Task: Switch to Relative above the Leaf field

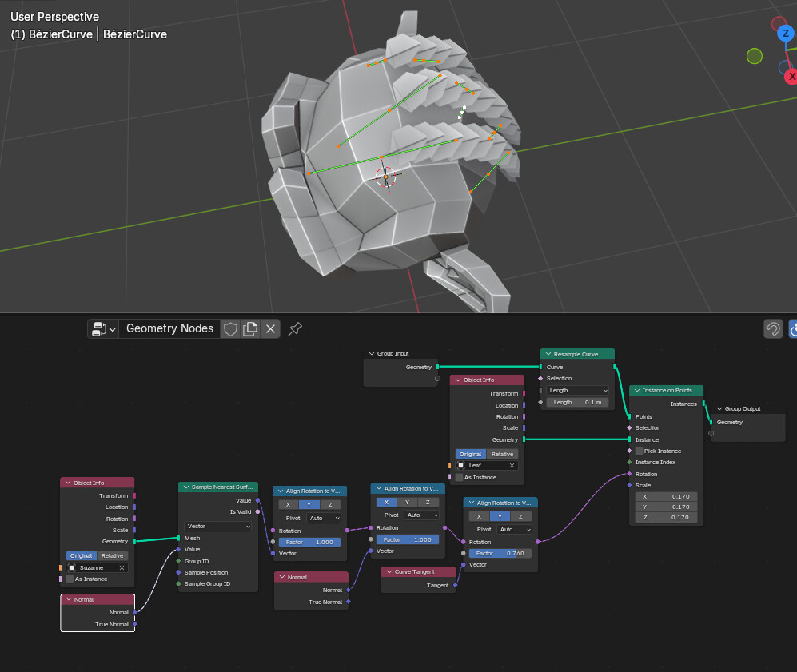Action: pos(502,454)
